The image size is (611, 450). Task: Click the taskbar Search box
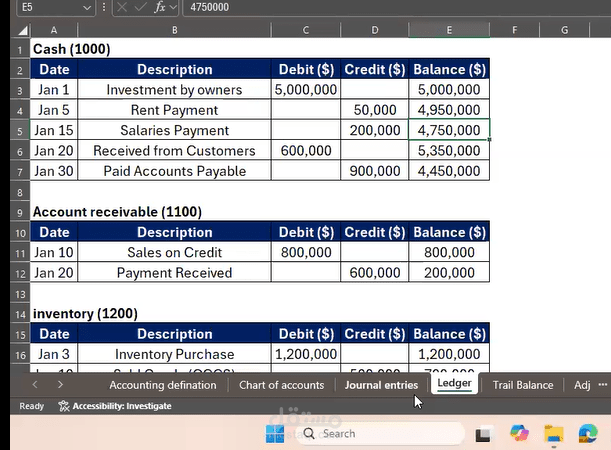tap(380, 434)
